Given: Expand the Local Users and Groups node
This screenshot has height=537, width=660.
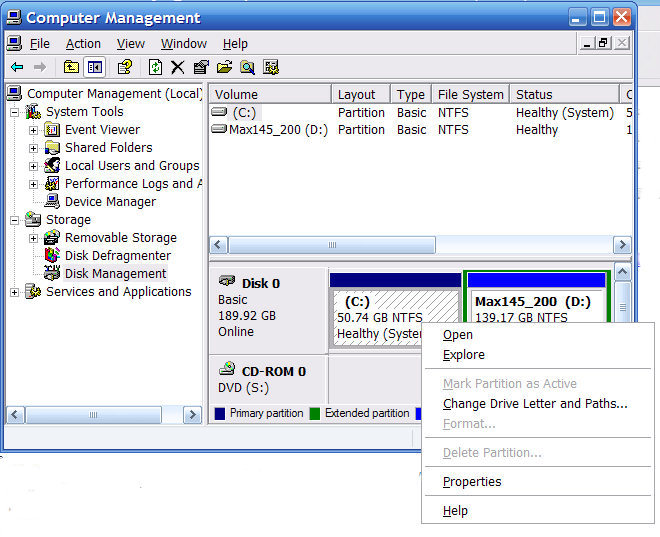Looking at the screenshot, I should [34, 166].
